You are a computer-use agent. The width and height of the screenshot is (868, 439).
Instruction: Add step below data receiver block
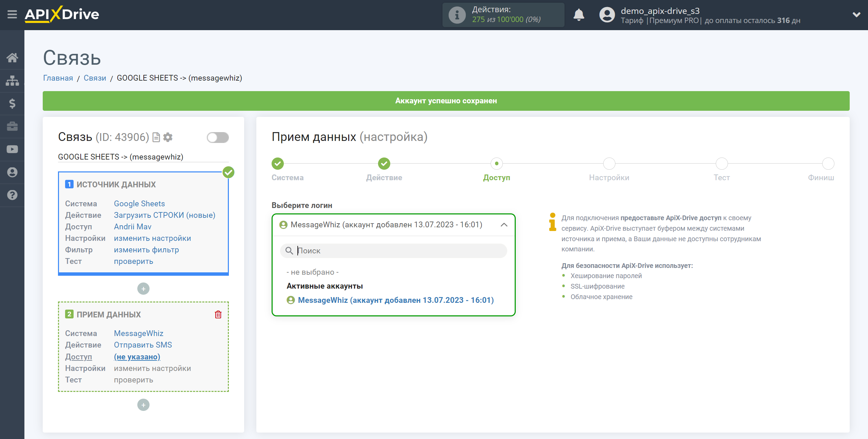pyautogui.click(x=143, y=405)
